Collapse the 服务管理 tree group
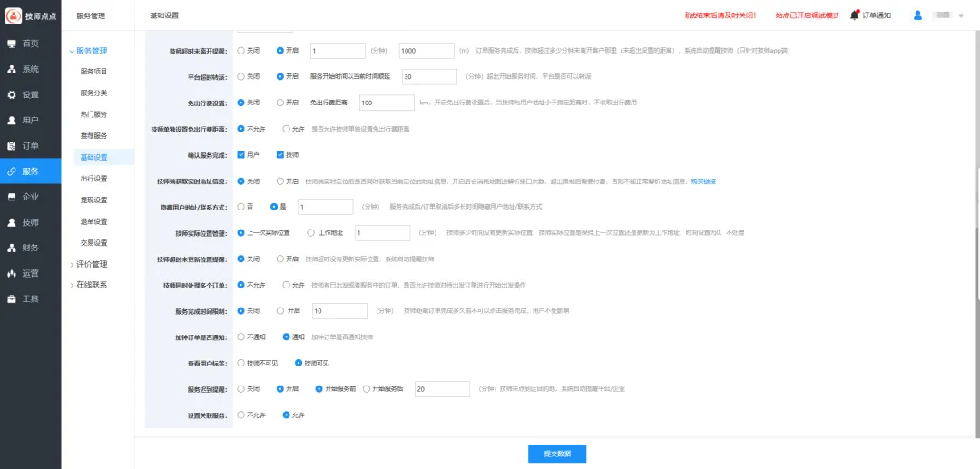 [x=73, y=51]
